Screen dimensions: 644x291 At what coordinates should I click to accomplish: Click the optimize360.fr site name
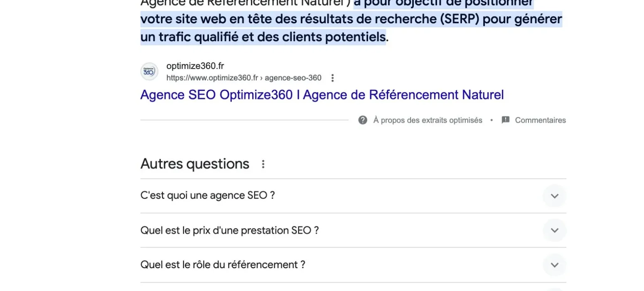[x=195, y=66]
